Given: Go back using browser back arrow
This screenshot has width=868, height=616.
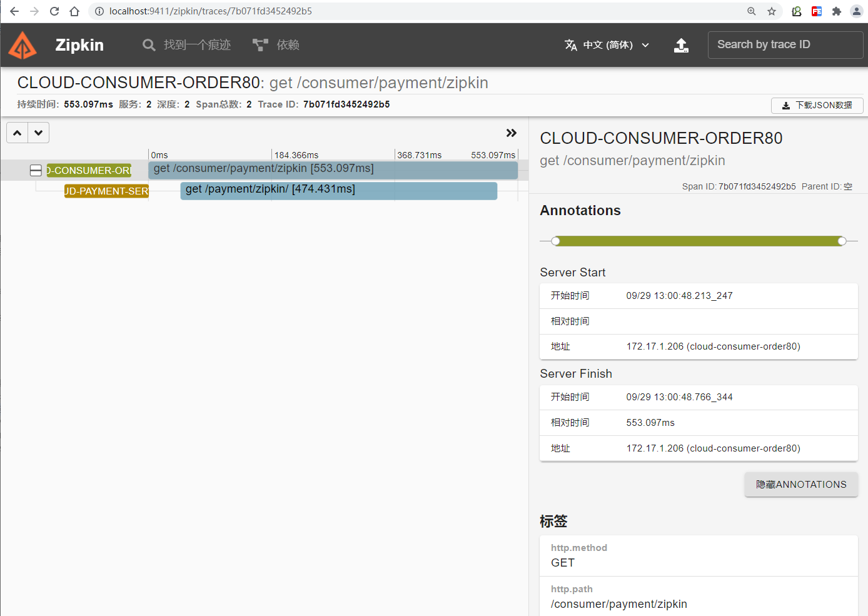Looking at the screenshot, I should coord(14,11).
